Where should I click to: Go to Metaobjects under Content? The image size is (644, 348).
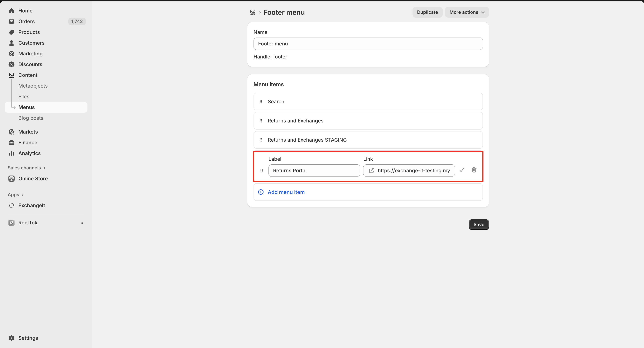point(33,86)
